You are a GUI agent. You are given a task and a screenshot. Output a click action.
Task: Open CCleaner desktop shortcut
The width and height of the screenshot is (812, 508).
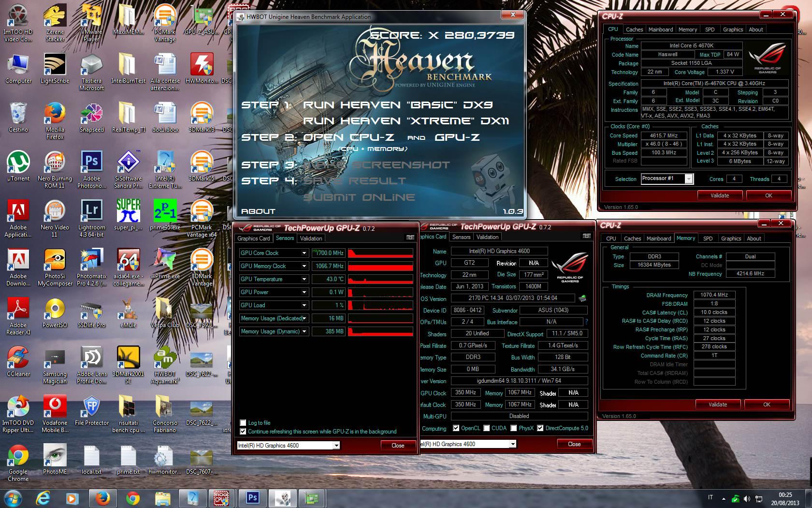pyautogui.click(x=18, y=361)
